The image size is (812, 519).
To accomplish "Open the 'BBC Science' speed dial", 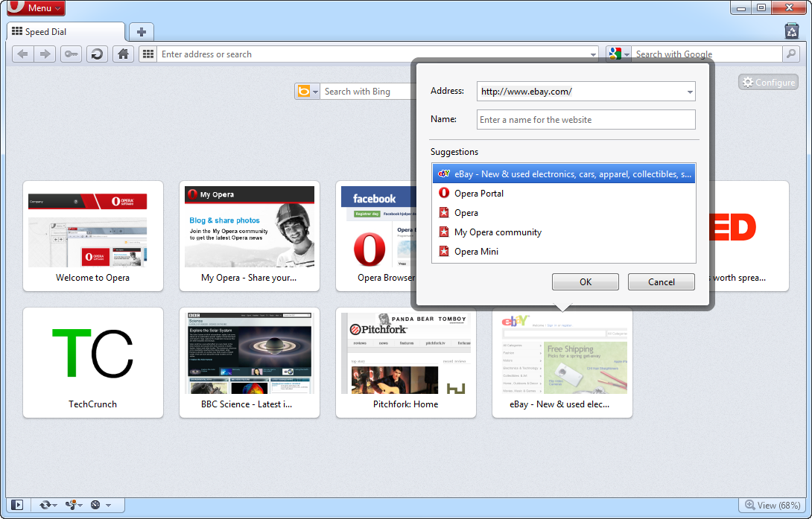I will click(x=249, y=363).
